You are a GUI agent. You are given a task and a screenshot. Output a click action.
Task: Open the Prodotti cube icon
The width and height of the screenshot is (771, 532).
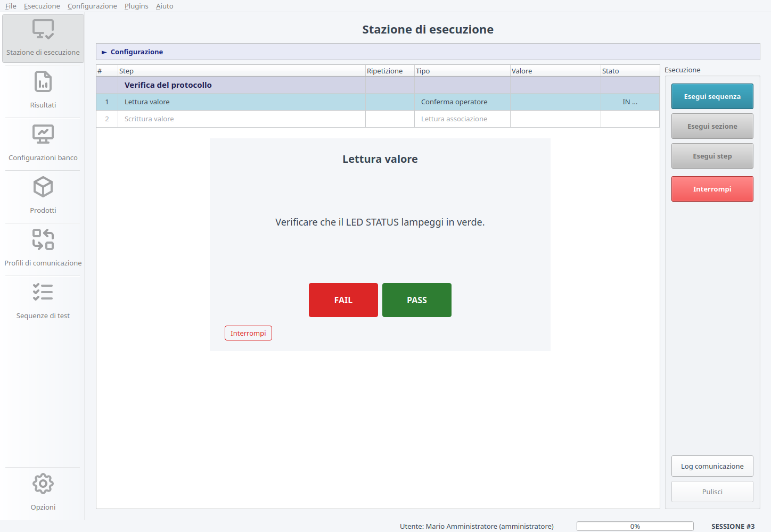[43, 187]
